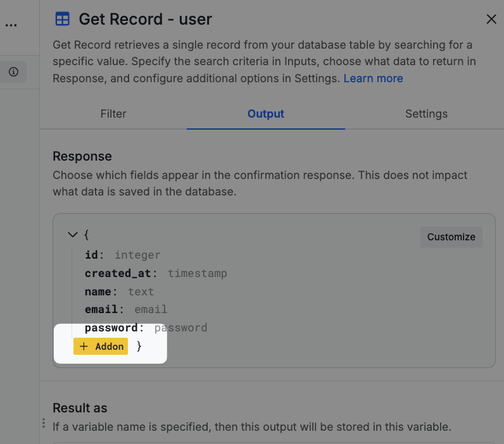Click the drag handle dots near Result as
The image size is (504, 444).
(44, 423)
